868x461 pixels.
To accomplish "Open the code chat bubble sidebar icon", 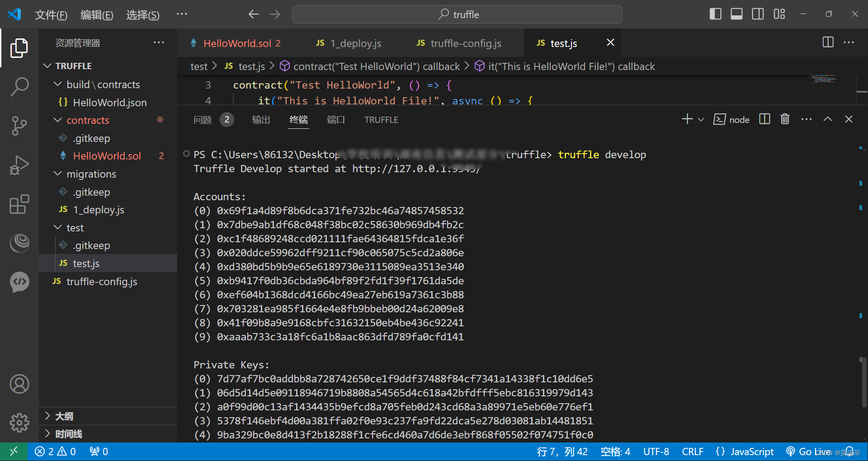I will 19,282.
